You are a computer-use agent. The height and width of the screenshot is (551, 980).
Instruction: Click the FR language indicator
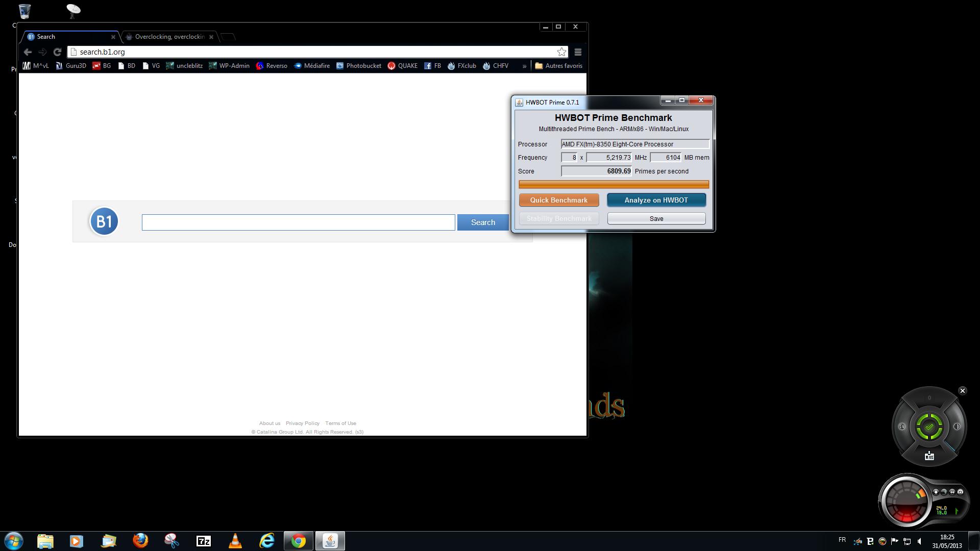pyautogui.click(x=842, y=540)
